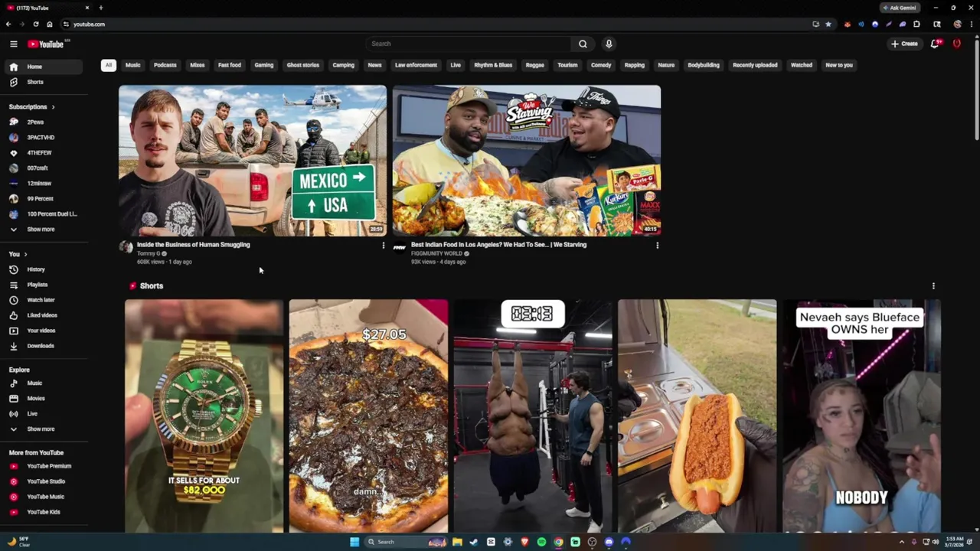Open Watch later list
Screen dimensions: 980x551
click(44, 300)
